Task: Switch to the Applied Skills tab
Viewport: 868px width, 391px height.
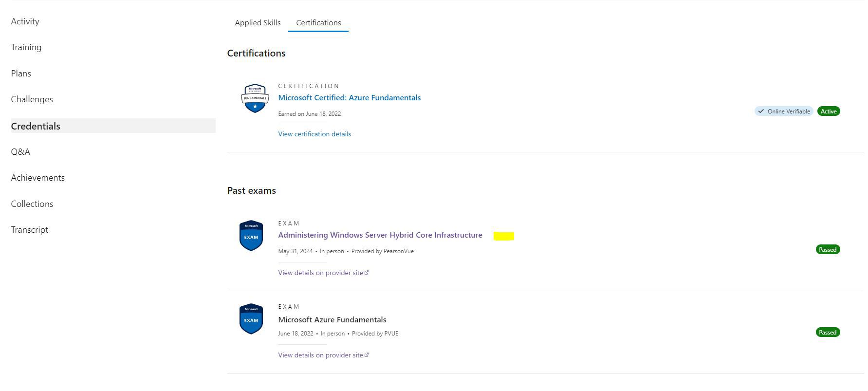Action: 258,23
